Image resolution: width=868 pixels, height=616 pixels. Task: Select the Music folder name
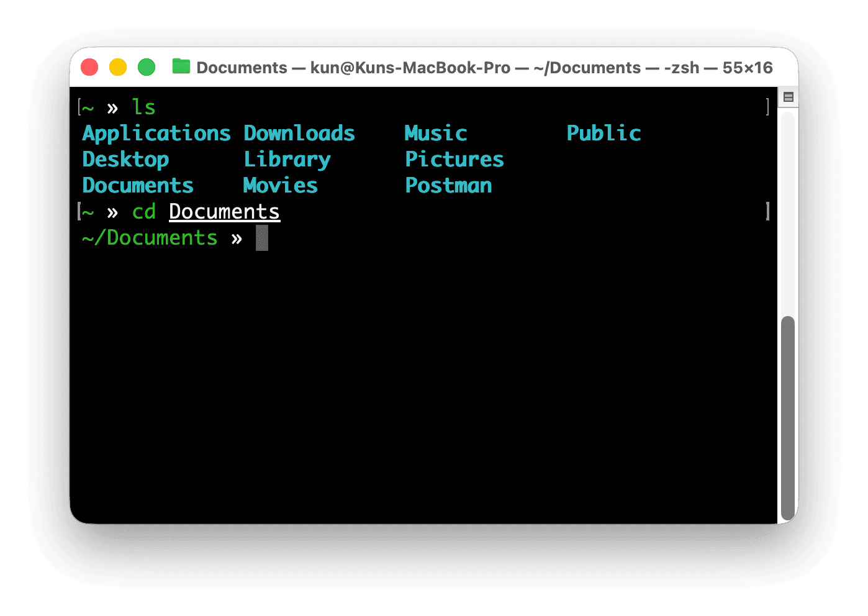(435, 134)
